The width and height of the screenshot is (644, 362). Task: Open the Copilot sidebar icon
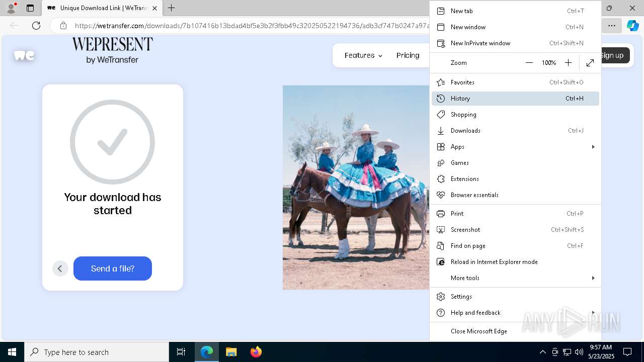tap(632, 26)
